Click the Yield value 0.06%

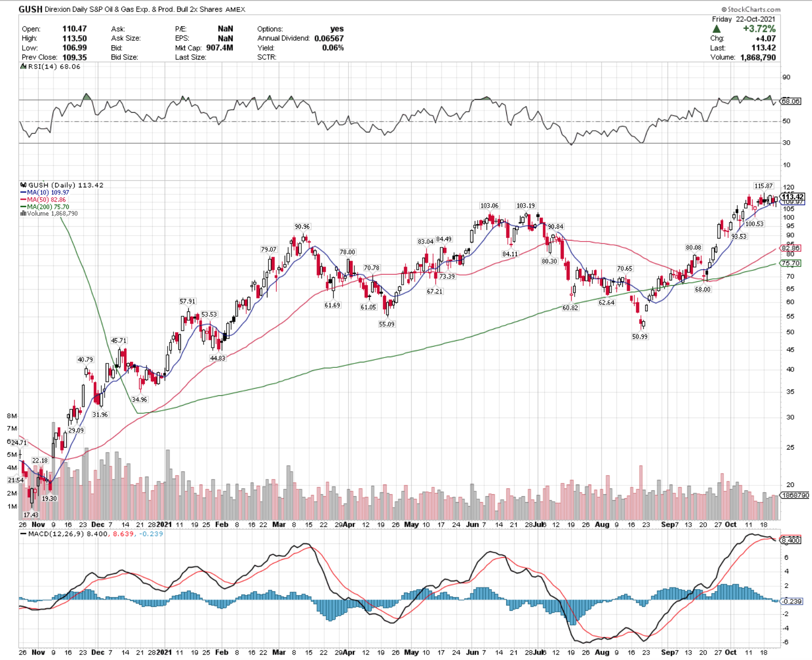coord(333,48)
